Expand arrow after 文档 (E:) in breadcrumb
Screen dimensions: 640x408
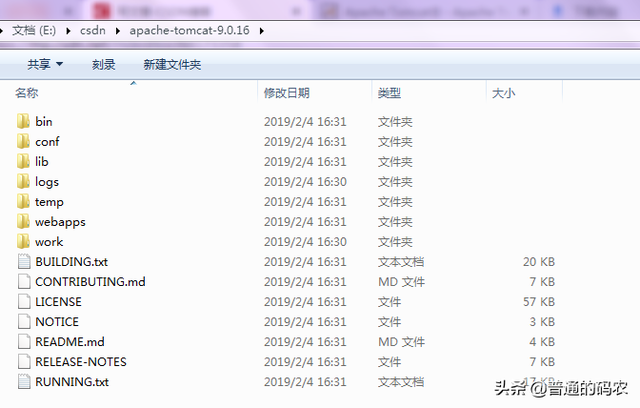[x=68, y=31]
